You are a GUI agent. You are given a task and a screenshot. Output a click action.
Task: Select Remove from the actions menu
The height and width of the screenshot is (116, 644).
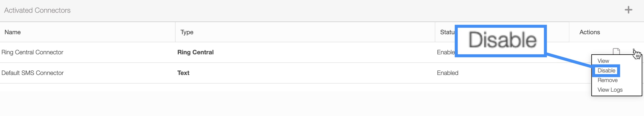click(607, 80)
